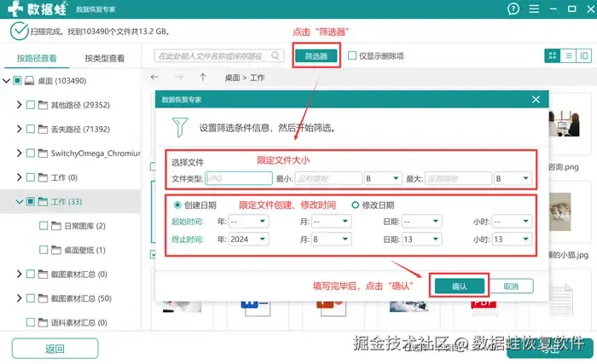The height and width of the screenshot is (364, 597).
Task: Switch to list view
Action: point(568,56)
